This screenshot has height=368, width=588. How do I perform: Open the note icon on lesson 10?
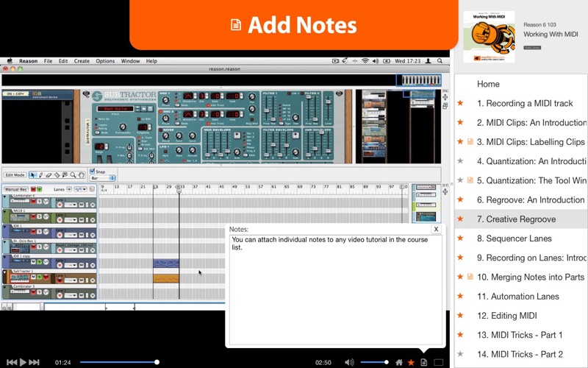pos(470,277)
